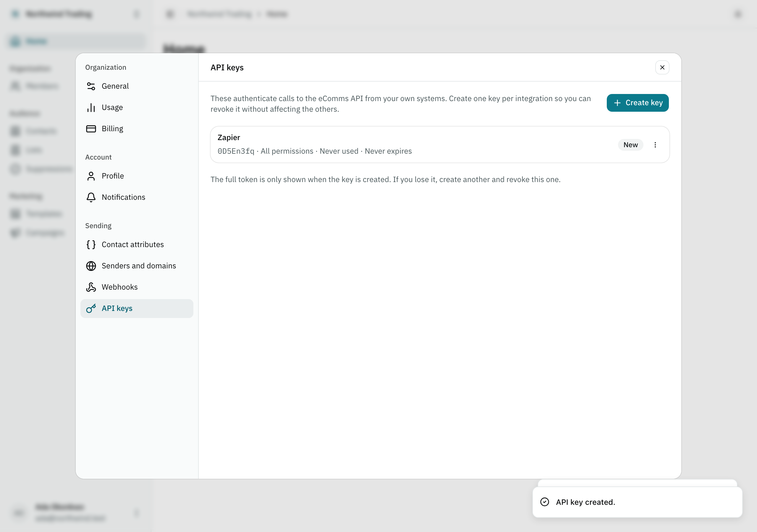Click the Usage bar chart icon
This screenshot has width=757, height=532.
[x=91, y=108]
